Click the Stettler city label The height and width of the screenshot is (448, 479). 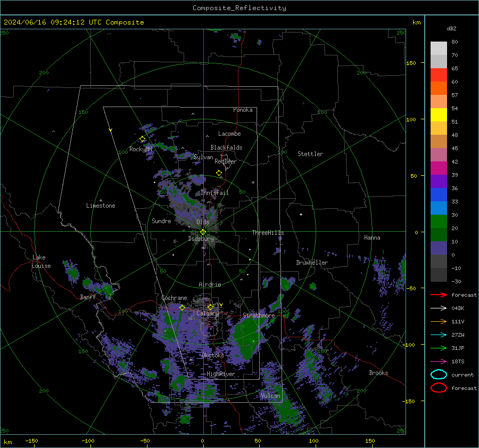pyautogui.click(x=310, y=154)
